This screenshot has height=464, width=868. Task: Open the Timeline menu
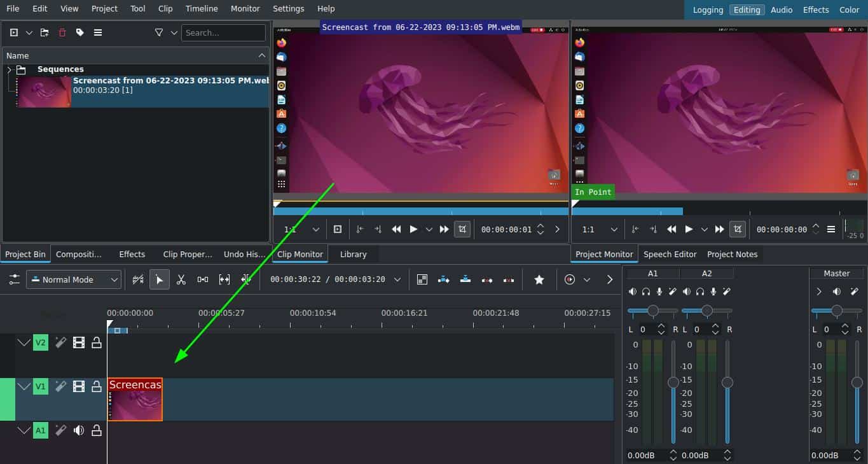coord(201,8)
